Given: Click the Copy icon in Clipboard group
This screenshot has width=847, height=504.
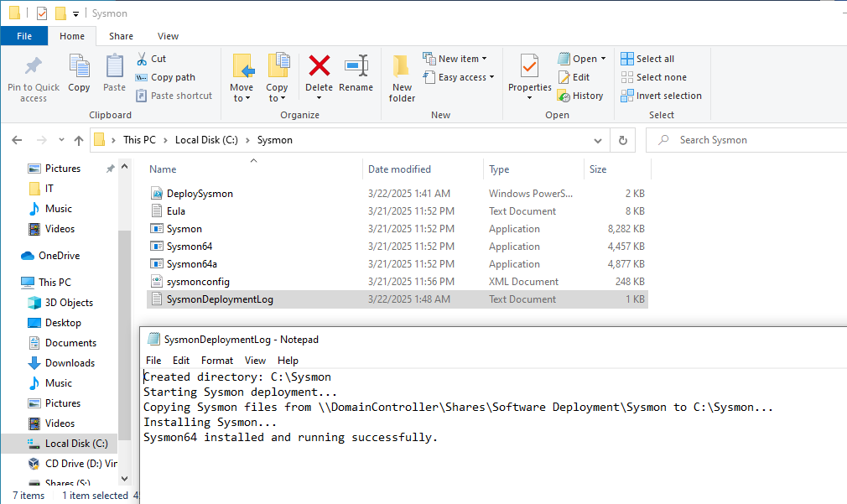Looking at the screenshot, I should (x=79, y=67).
